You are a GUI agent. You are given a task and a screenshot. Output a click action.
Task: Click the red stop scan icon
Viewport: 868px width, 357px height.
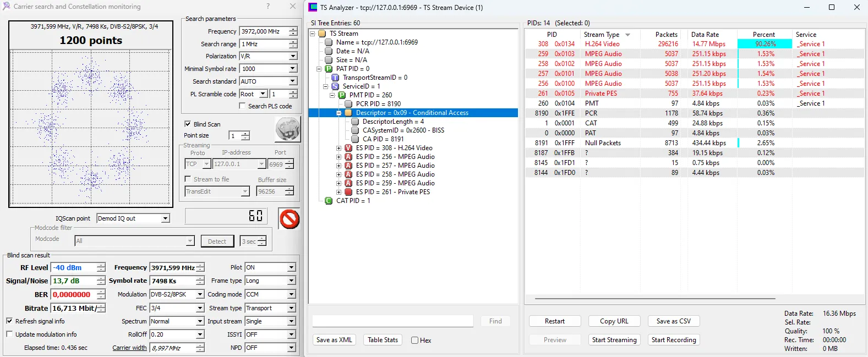pyautogui.click(x=289, y=219)
